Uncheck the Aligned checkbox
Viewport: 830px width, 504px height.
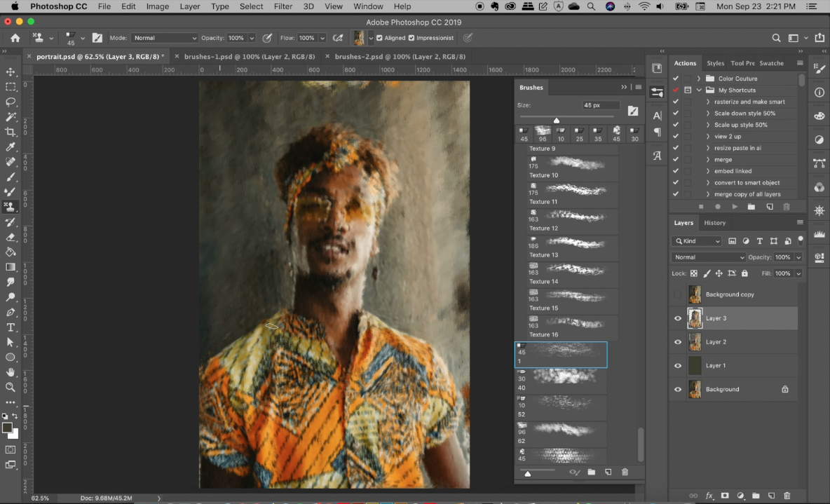tap(379, 38)
